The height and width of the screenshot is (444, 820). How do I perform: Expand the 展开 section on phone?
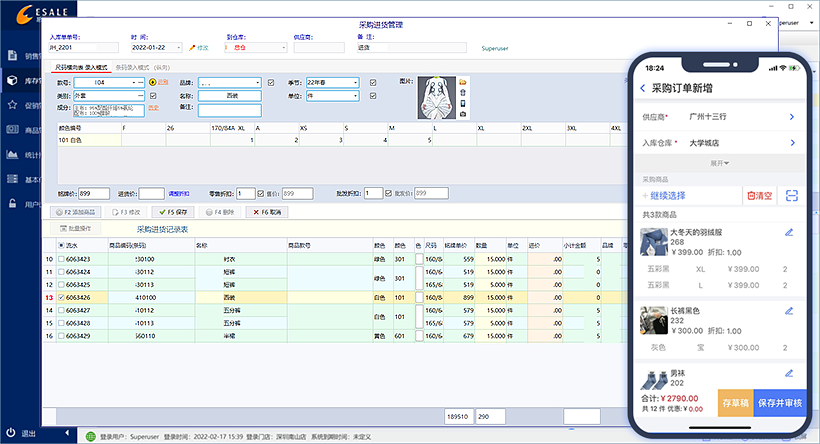(718, 162)
